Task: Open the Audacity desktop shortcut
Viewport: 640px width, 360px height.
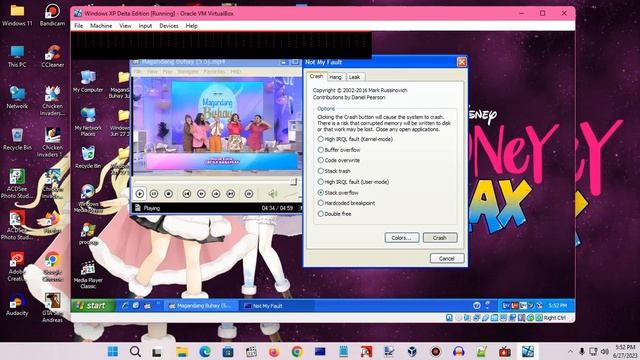Action: coord(17,305)
